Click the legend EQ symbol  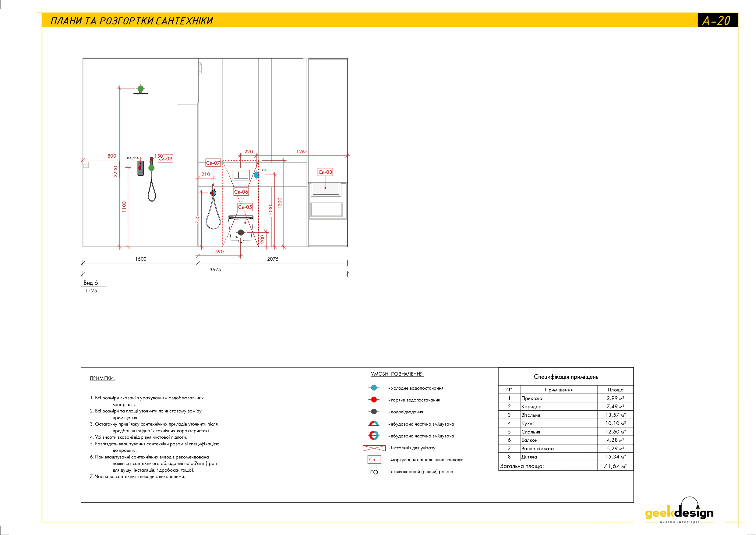[x=374, y=473]
